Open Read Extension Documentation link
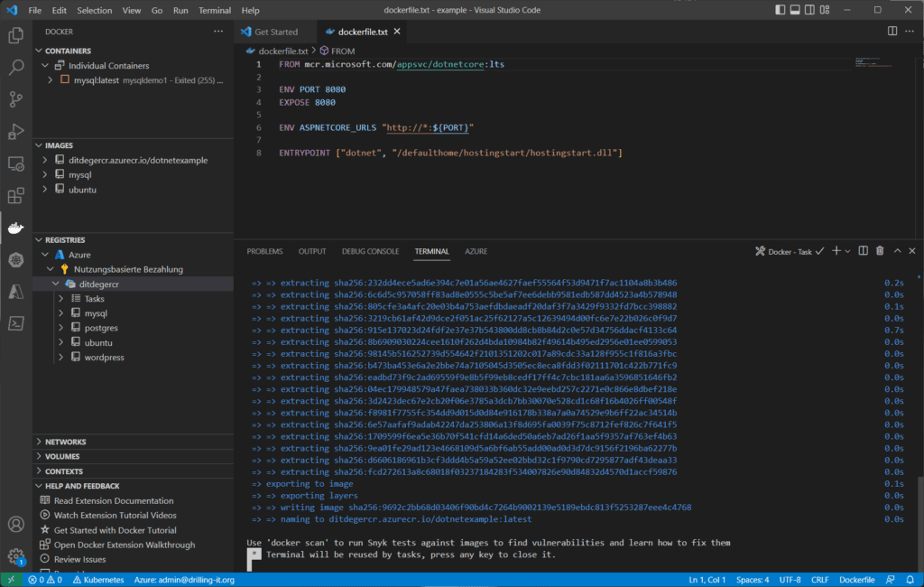This screenshot has width=924, height=587. click(113, 500)
